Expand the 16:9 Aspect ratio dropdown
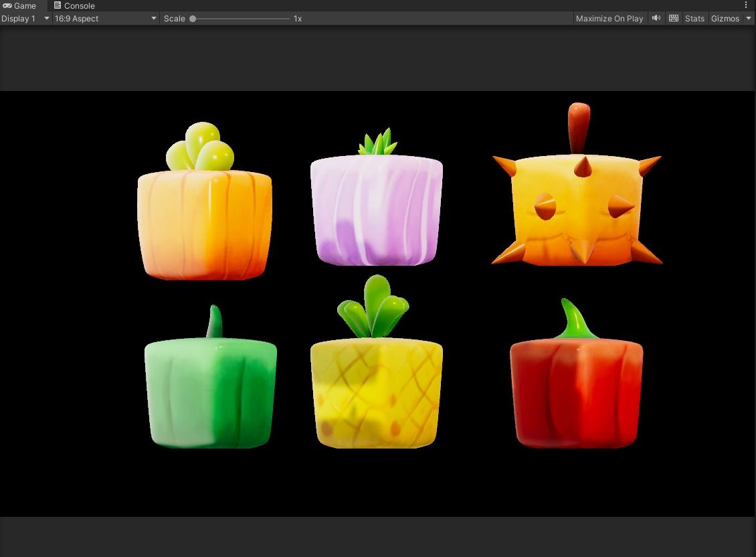The height and width of the screenshot is (557, 756). coord(106,18)
